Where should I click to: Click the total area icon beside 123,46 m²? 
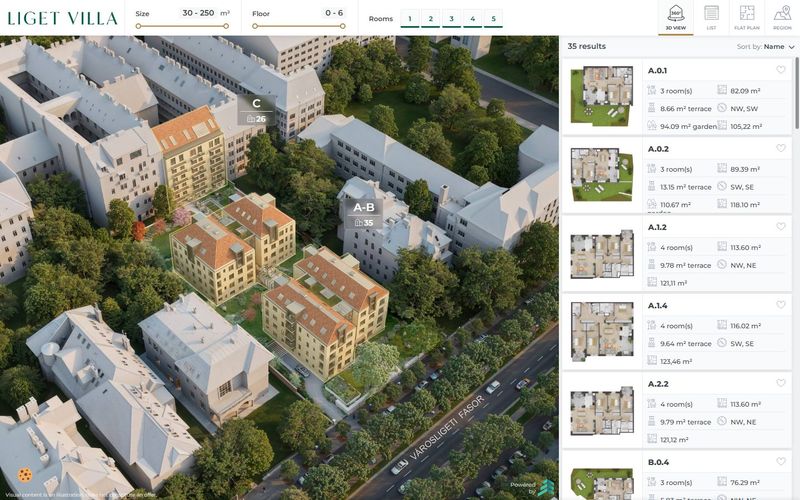(x=652, y=361)
